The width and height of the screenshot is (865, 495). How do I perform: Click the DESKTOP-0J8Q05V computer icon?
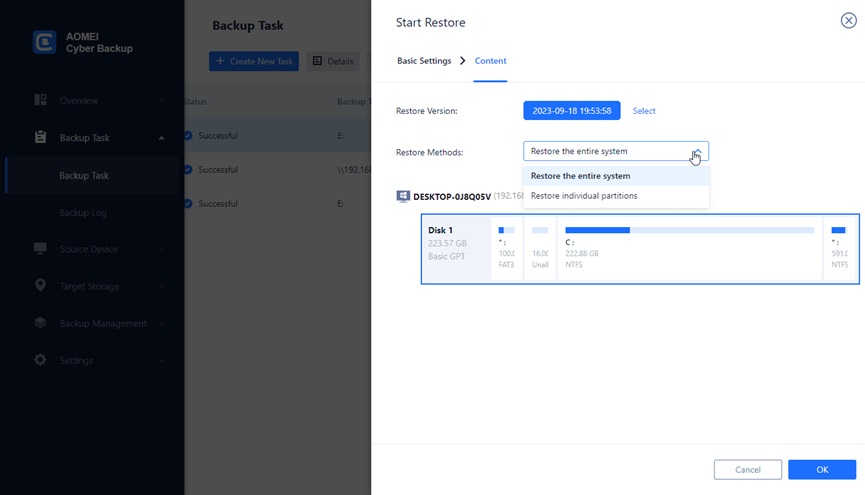tap(403, 197)
